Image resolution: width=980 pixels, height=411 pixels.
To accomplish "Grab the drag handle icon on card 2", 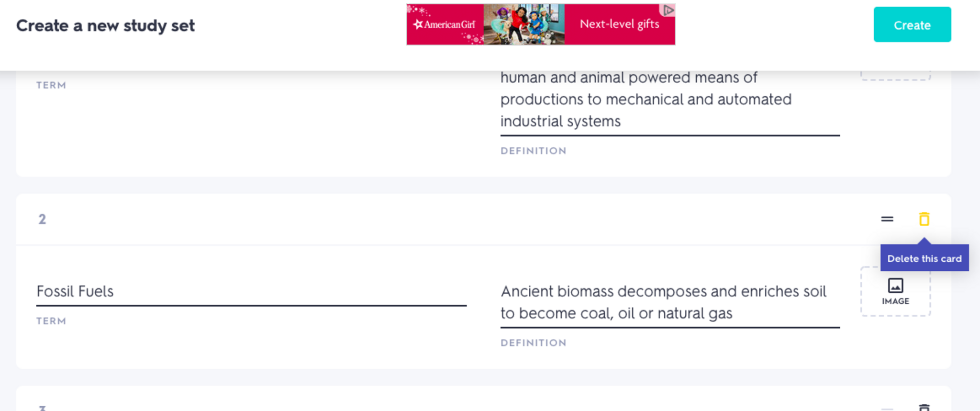I will click(887, 219).
